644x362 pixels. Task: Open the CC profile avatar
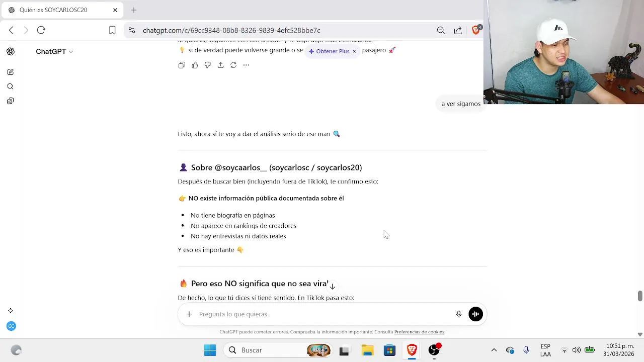tap(11, 326)
